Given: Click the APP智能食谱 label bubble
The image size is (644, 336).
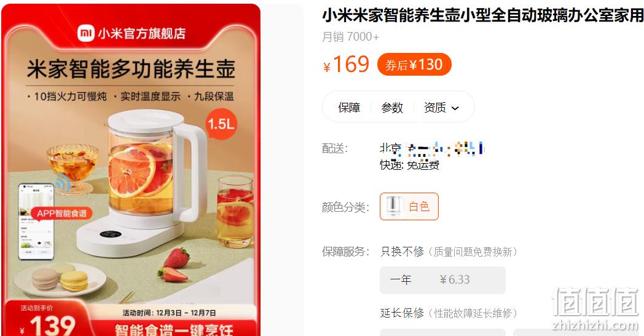Looking at the screenshot, I should coord(61,213).
